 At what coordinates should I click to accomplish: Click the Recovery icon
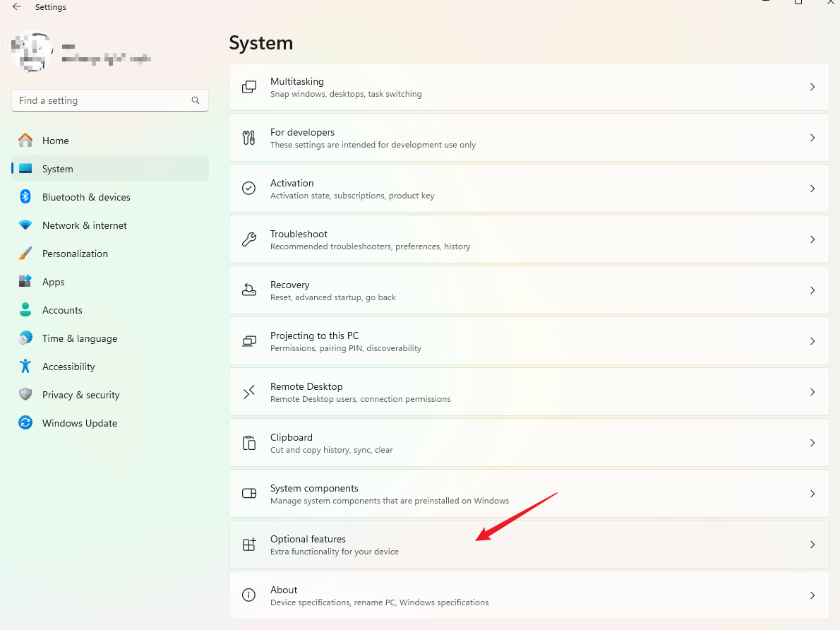coord(249,290)
